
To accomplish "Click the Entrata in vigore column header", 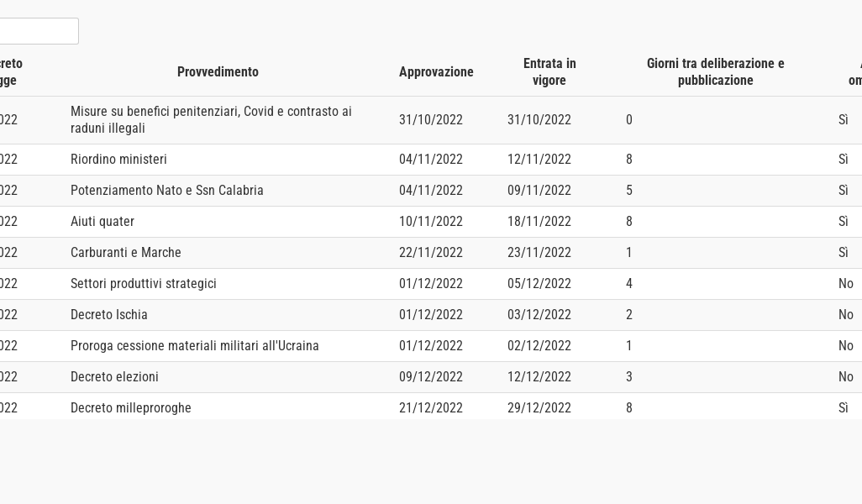I will (x=549, y=72).
